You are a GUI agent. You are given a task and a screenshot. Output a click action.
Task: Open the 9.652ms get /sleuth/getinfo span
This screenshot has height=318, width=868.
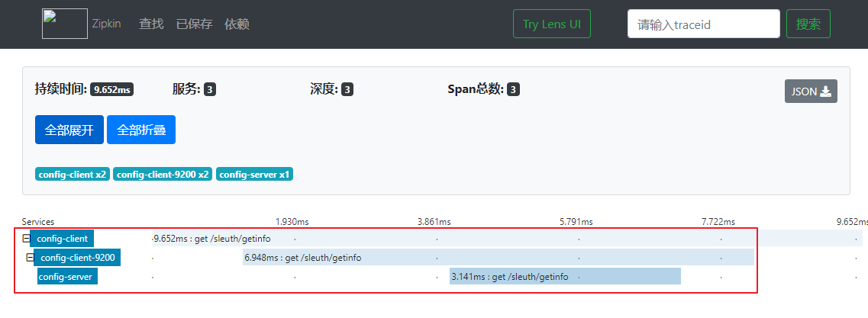[x=507, y=239]
